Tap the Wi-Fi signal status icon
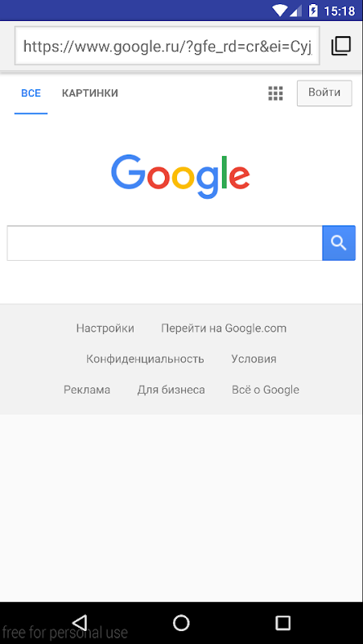The image size is (363, 644). (x=279, y=10)
